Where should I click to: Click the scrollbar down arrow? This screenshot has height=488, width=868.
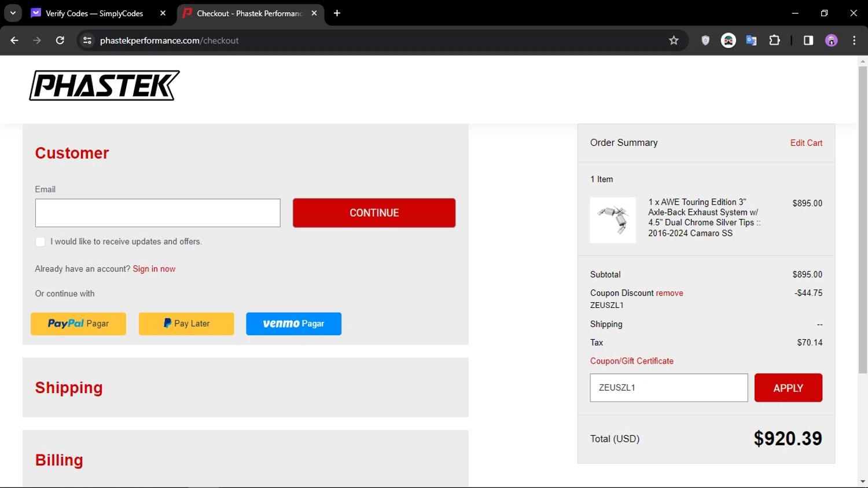863,482
